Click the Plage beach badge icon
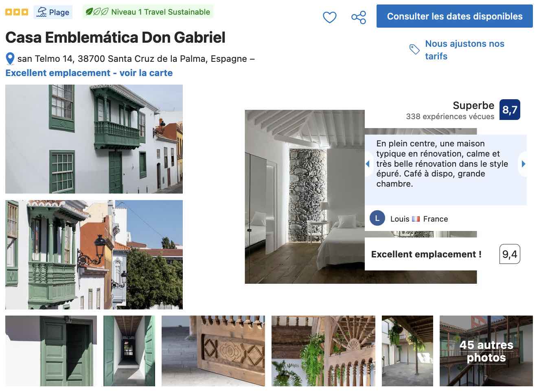 pos(42,12)
